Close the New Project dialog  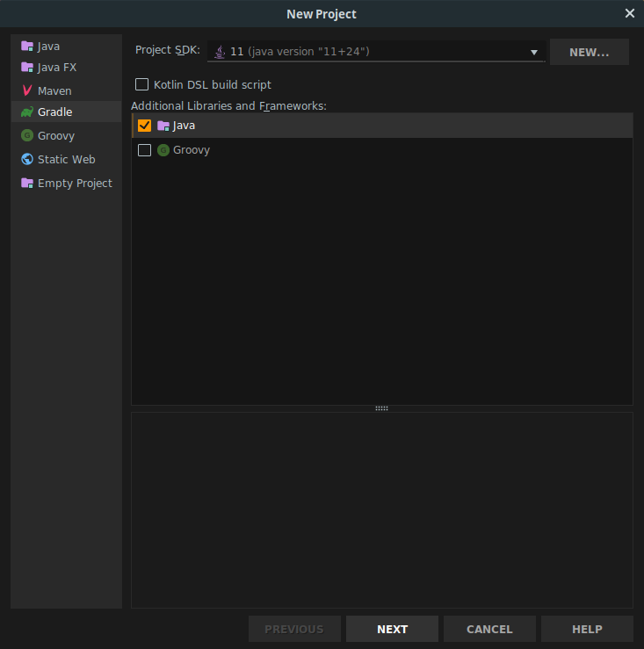[x=629, y=13]
